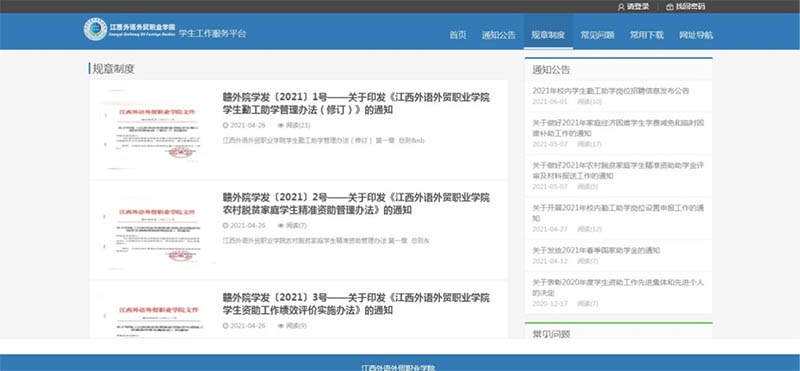Open the second article document thumbnail
Screen dimensions: 800x371
(x=153, y=230)
